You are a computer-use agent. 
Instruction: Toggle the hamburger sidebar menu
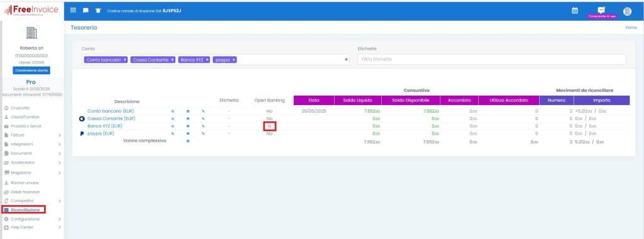point(73,10)
